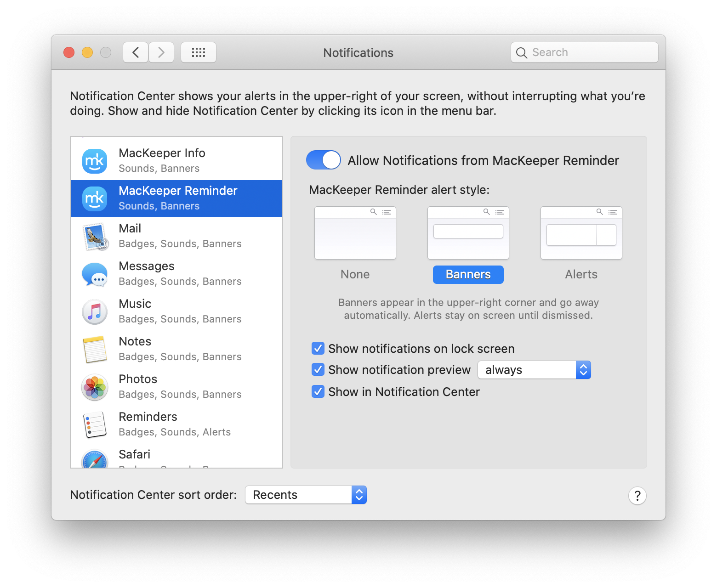
Task: Click the MacKeeper Info app icon
Action: [95, 161]
